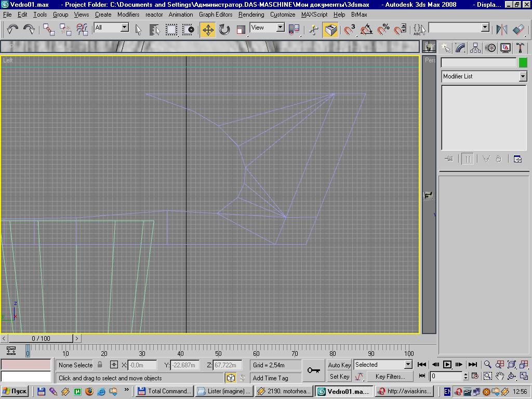Open the 'View' reference coordinate dropdown
The height and width of the screenshot is (399, 532).
281,28
